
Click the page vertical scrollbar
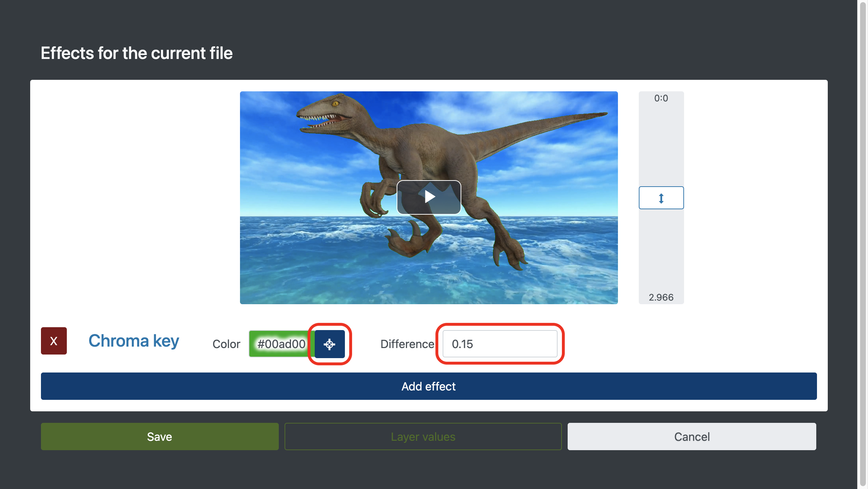click(863, 244)
